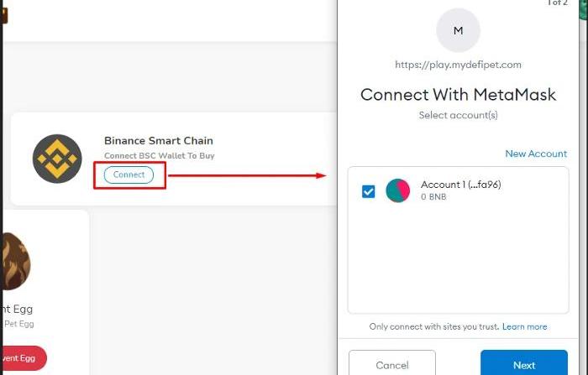The width and height of the screenshot is (588, 375).
Task: Click the Account 1 identicon avatar
Action: [x=398, y=190]
